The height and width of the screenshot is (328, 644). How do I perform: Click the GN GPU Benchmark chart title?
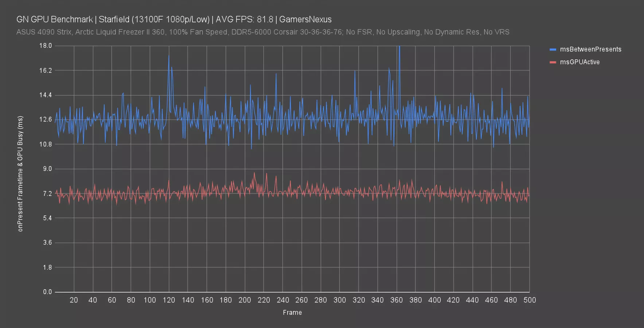[174, 19]
